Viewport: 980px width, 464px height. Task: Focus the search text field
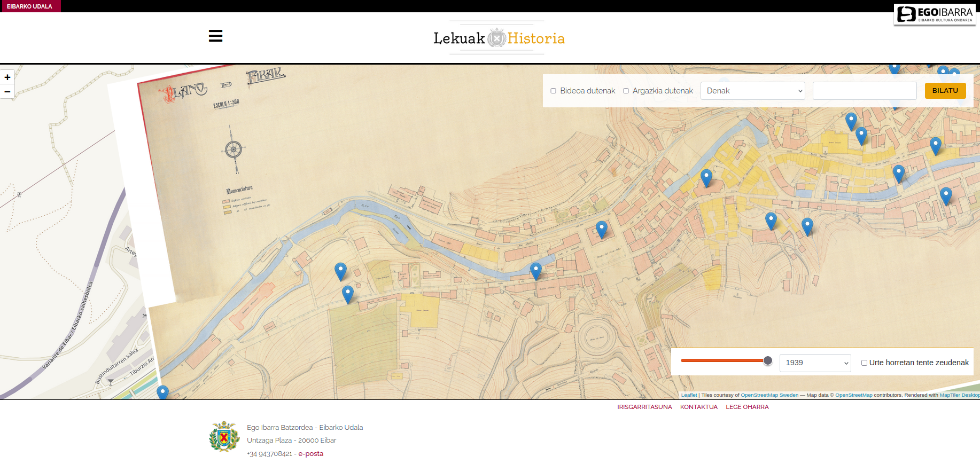point(864,91)
